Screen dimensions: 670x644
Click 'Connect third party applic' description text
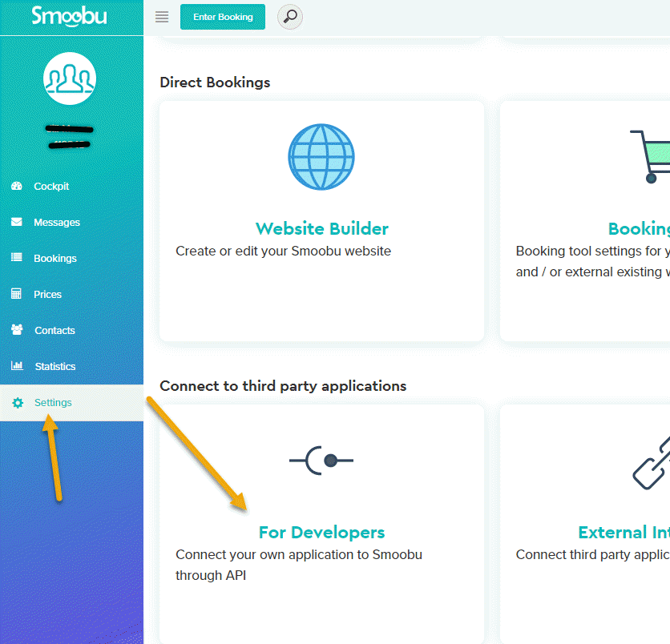pyautogui.click(x=592, y=555)
